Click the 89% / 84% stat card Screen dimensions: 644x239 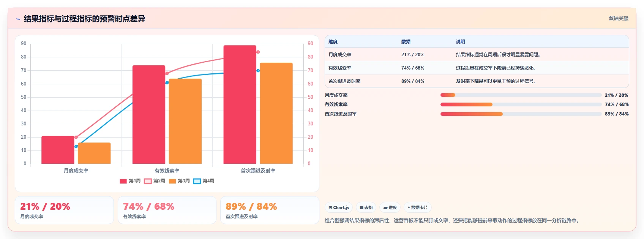[x=270, y=210]
